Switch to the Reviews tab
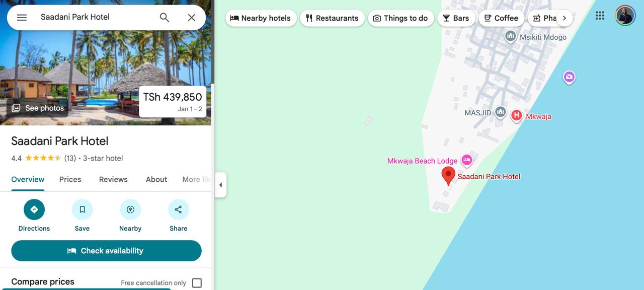The image size is (644, 290). pos(113,179)
